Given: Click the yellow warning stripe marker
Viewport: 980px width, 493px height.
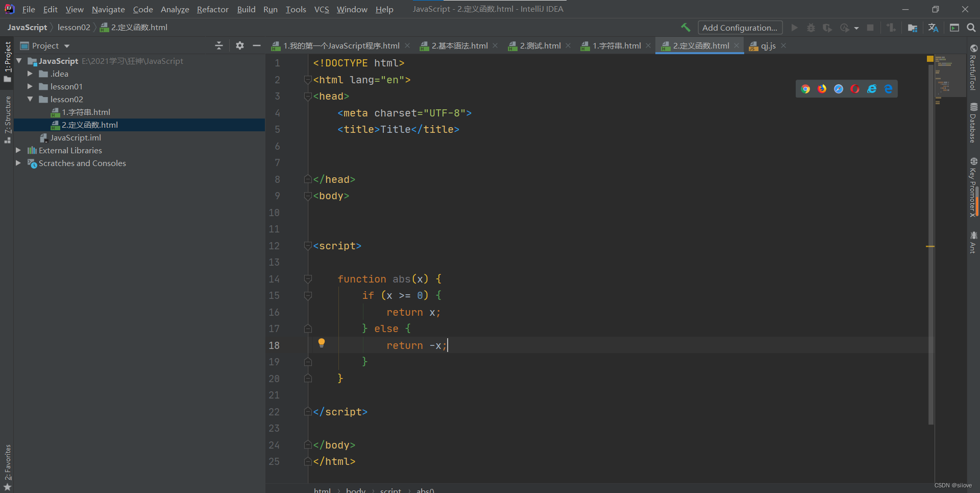Looking at the screenshot, I should tap(930, 246).
